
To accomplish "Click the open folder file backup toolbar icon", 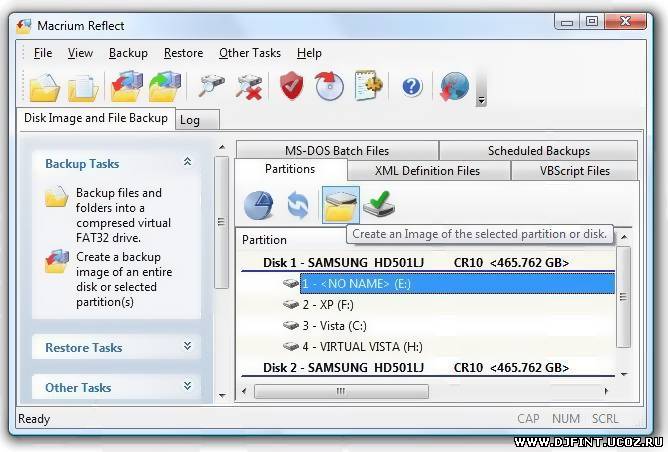I will pyautogui.click(x=44, y=87).
